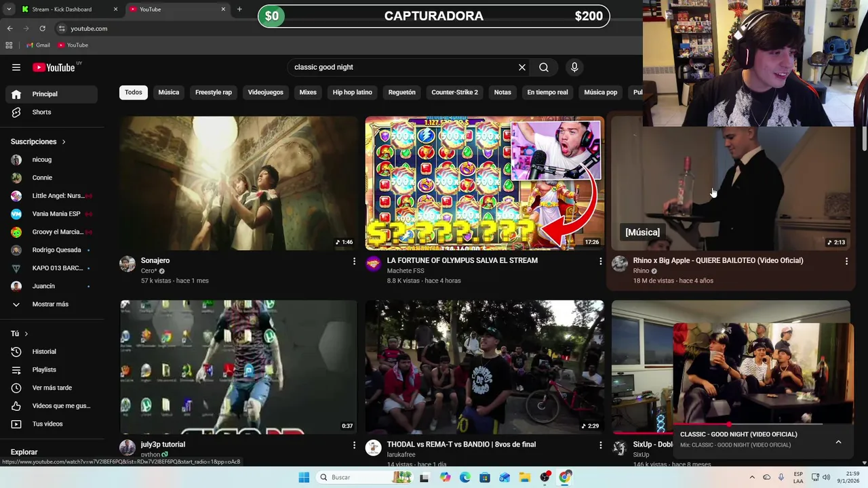Play the Fortune of Olympus thumbnail
This screenshot has width=868, height=488.
(x=484, y=183)
